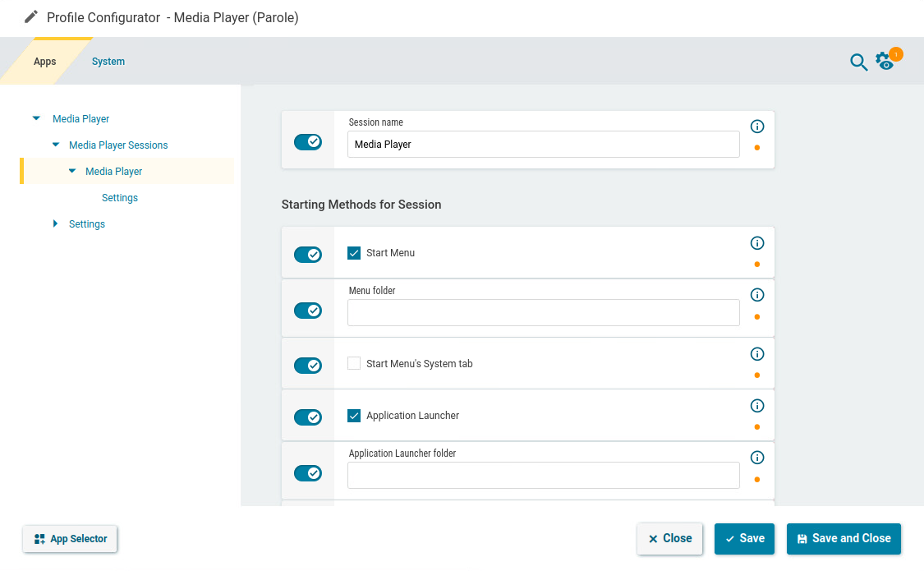This screenshot has width=924, height=571.
Task: Toggle the Session name activation switch
Action: (308, 142)
